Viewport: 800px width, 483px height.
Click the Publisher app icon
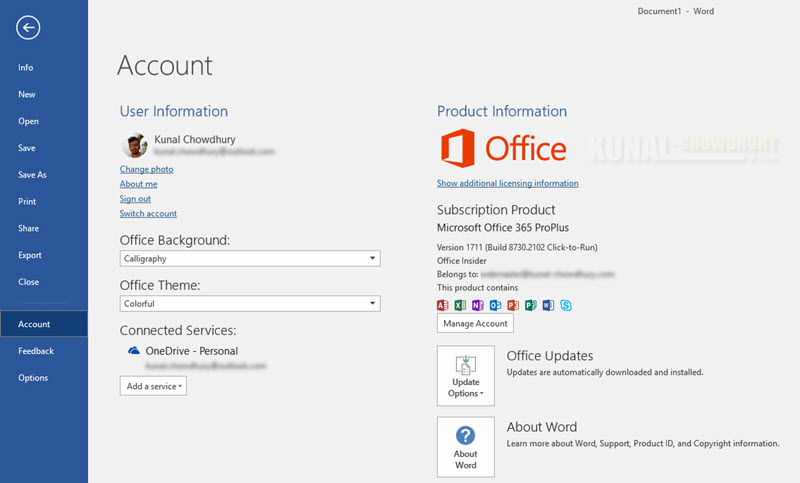[x=531, y=305]
